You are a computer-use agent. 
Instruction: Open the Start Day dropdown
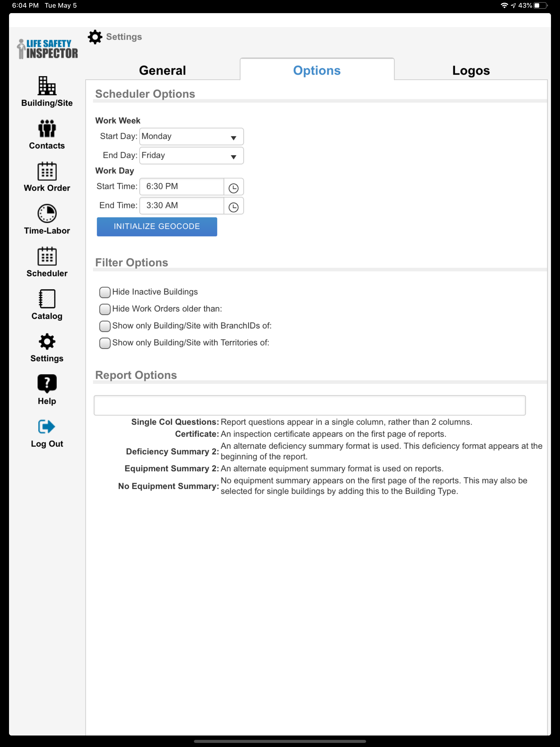191,136
